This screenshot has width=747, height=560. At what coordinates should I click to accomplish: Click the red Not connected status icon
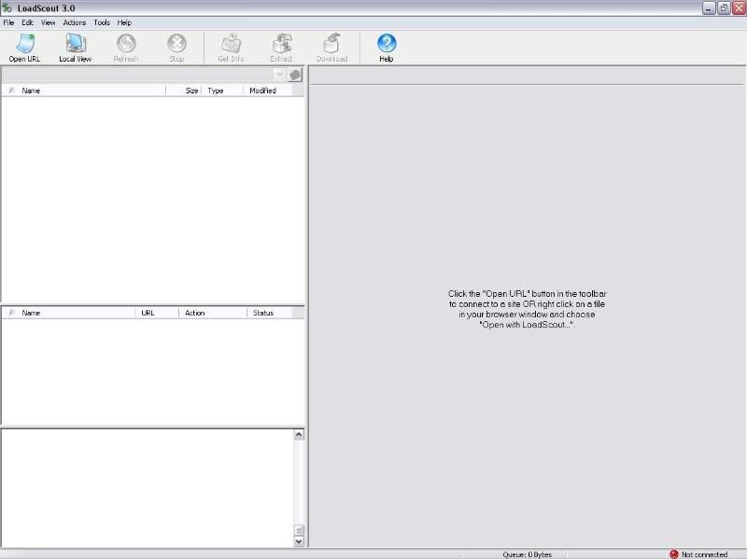click(x=673, y=554)
